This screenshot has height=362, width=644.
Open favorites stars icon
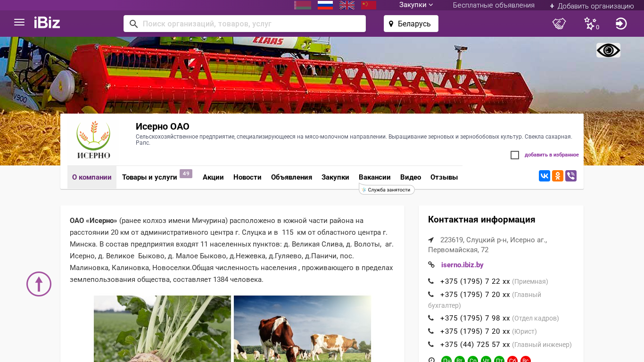point(591,24)
